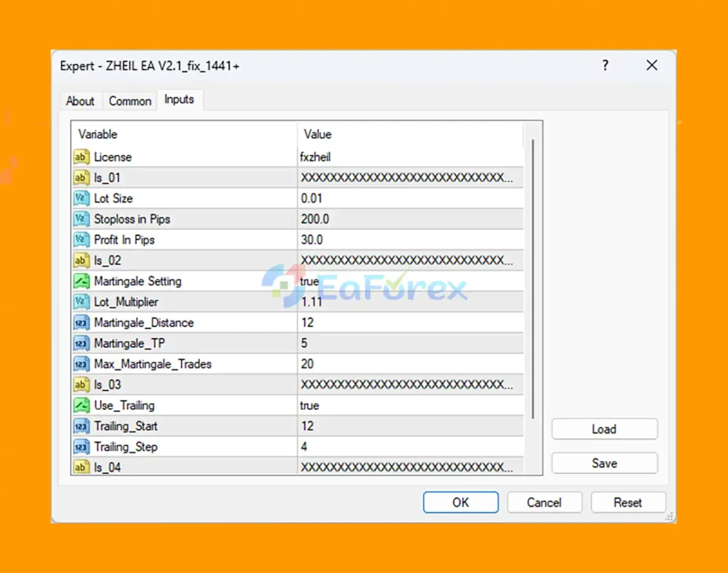This screenshot has height=573, width=728.
Task: Select the Profit In Pips label
Action: (x=124, y=240)
